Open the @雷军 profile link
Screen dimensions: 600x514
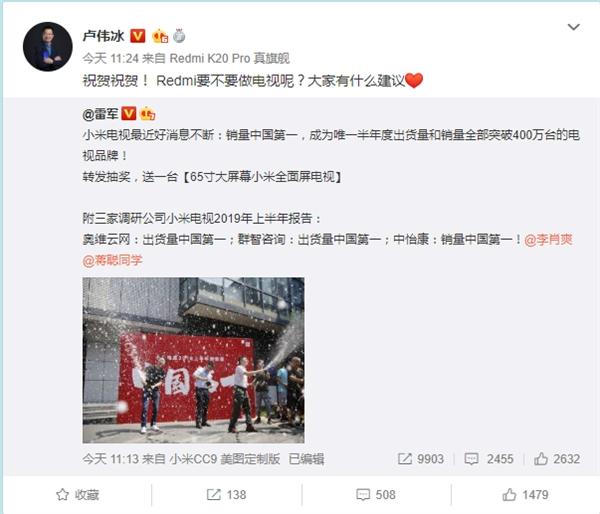point(100,114)
